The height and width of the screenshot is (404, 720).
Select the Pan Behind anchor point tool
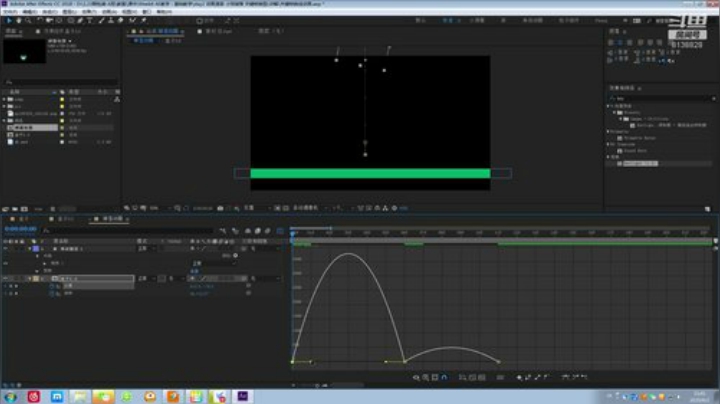(x=59, y=21)
